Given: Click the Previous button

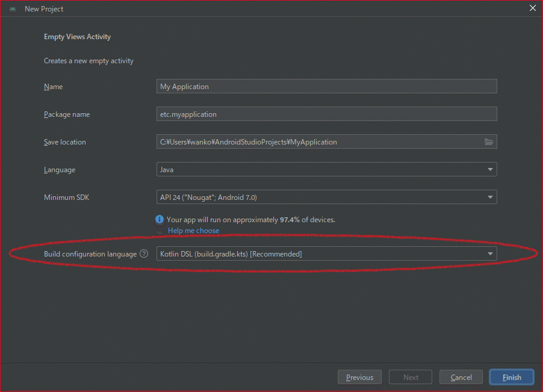Looking at the screenshot, I should (x=359, y=377).
